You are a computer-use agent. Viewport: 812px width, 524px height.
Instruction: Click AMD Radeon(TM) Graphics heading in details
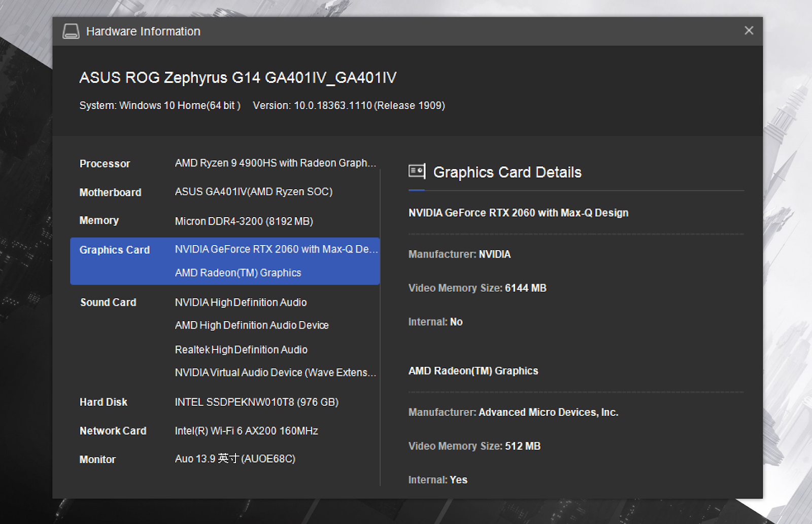pos(473,371)
